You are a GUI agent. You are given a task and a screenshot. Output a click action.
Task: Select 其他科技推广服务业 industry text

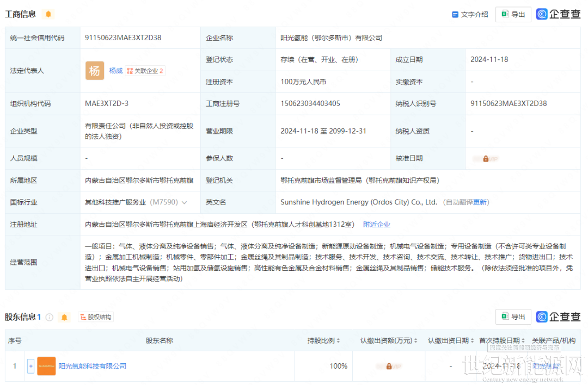pyautogui.click(x=115, y=202)
